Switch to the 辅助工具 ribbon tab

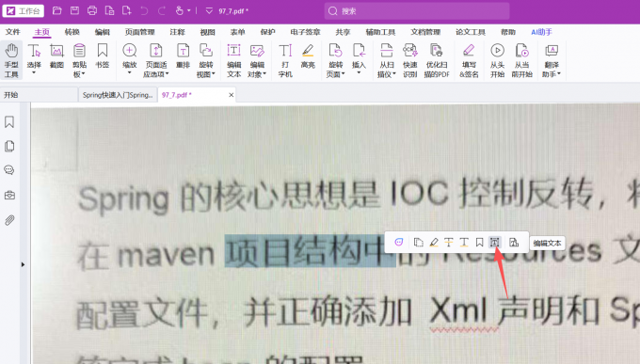[380, 32]
